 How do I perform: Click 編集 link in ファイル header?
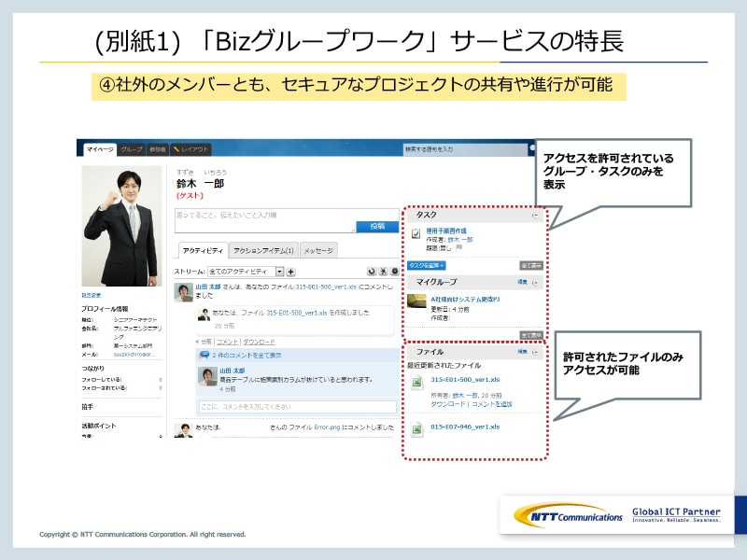[x=523, y=352]
